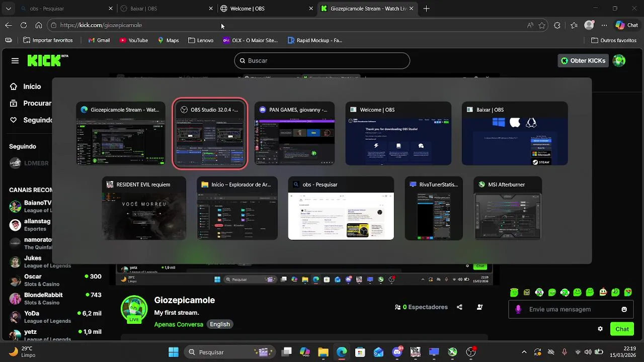This screenshot has width=644, height=362.
Task: Open the browser home page
Action: (39, 25)
